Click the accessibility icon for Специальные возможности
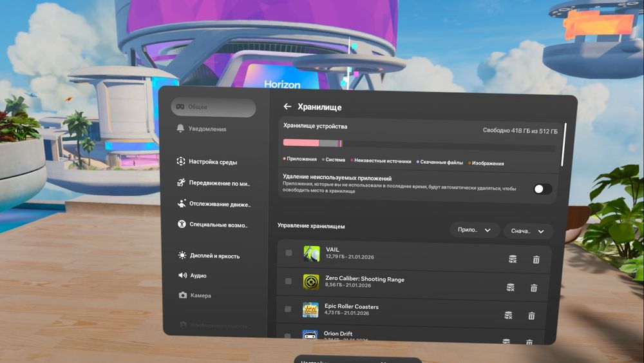 point(182,224)
